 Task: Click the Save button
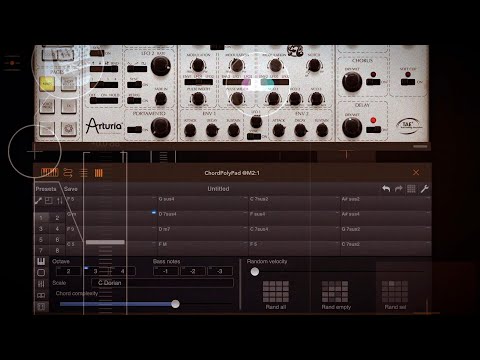71,189
